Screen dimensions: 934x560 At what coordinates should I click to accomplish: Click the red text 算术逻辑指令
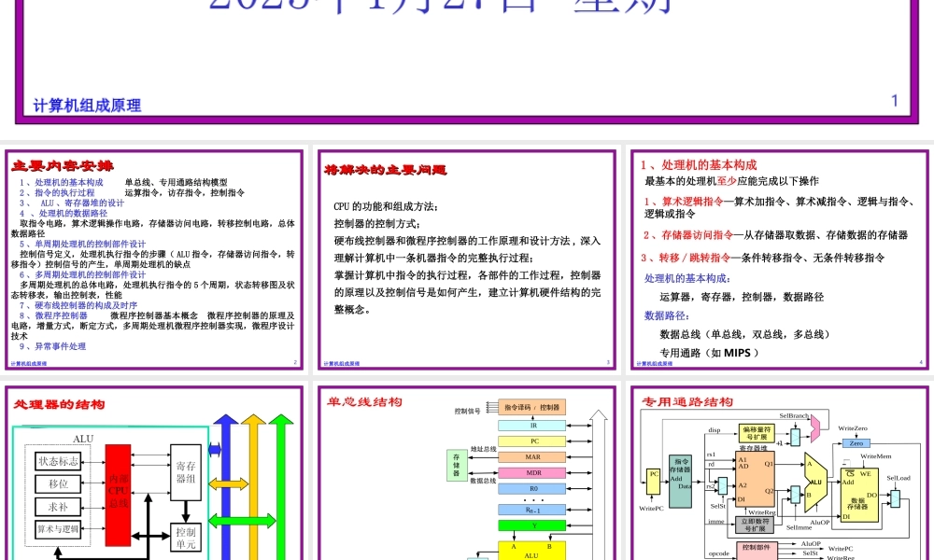click(693, 202)
